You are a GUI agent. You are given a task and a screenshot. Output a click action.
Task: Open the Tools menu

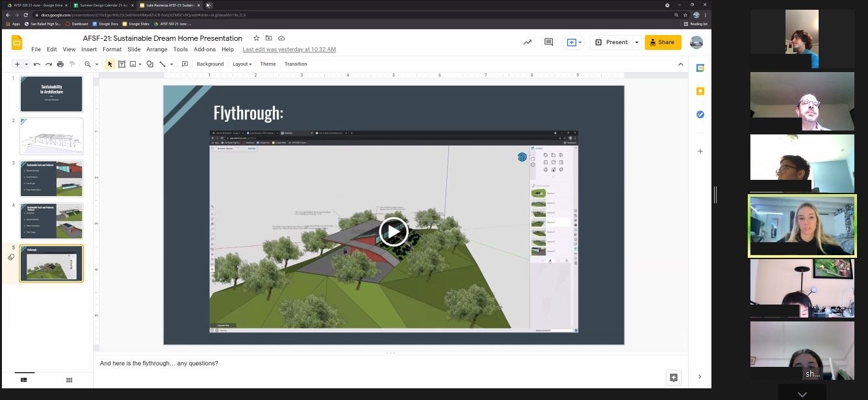point(181,49)
